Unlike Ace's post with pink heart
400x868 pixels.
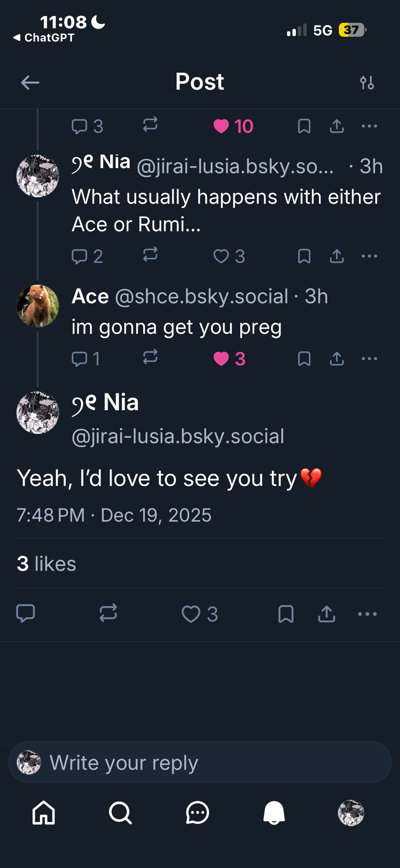221,359
